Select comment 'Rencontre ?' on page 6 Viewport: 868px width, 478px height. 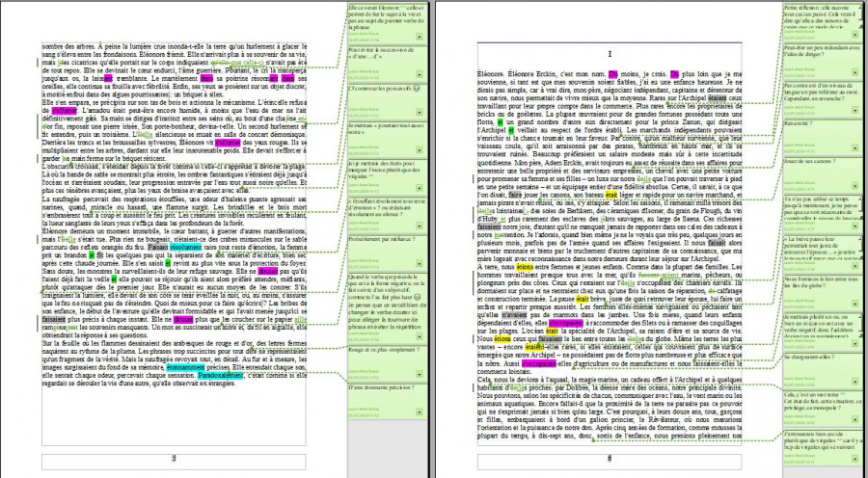(823, 138)
